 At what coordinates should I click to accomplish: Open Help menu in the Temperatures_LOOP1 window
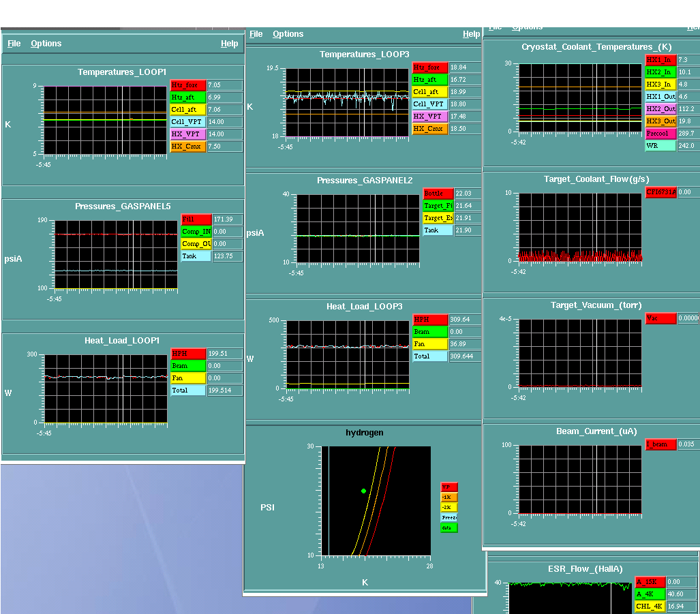pos(230,44)
